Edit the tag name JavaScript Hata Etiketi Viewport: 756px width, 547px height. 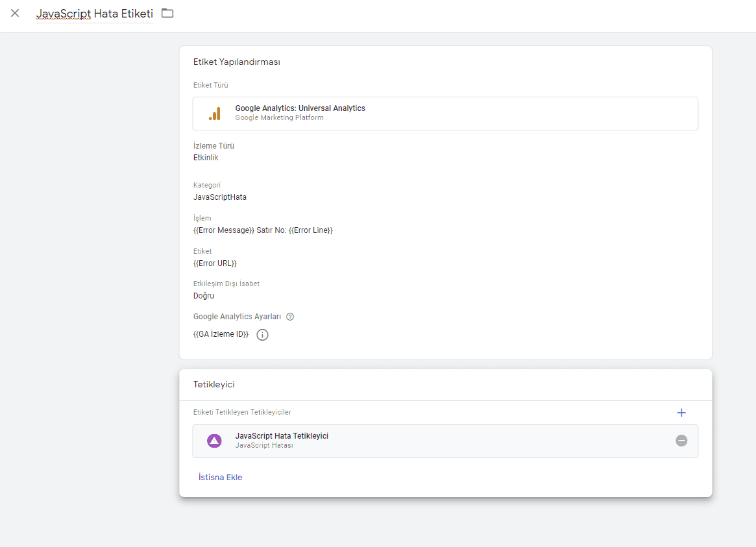(94, 14)
